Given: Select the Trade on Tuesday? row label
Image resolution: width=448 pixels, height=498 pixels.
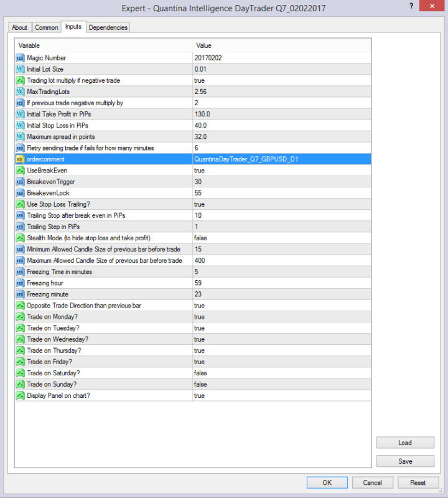Looking at the screenshot, I should pos(53,328).
